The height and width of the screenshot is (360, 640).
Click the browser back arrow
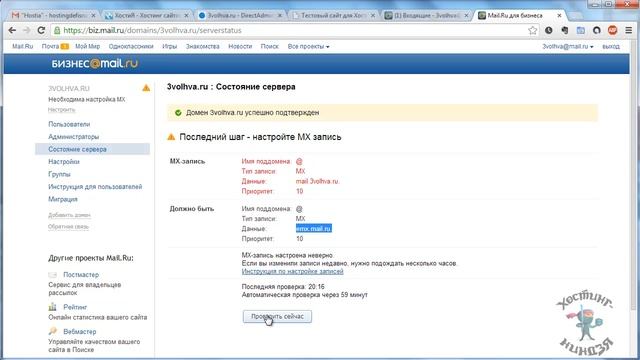click(12, 30)
